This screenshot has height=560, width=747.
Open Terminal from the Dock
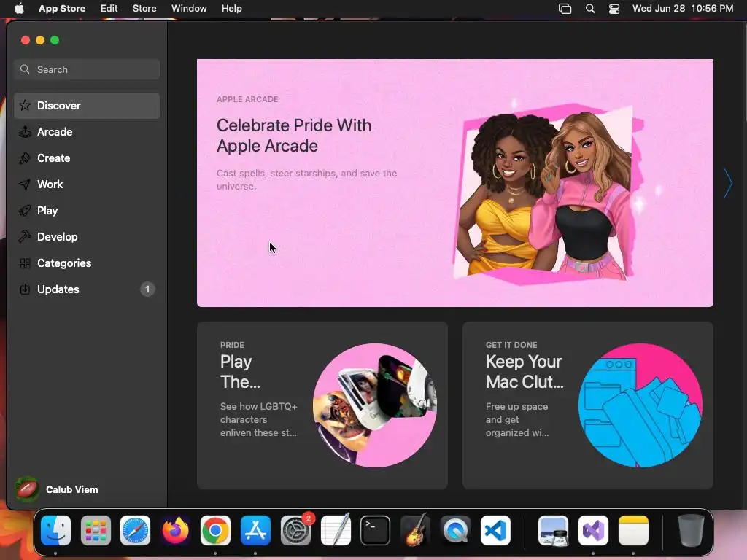[376, 530]
